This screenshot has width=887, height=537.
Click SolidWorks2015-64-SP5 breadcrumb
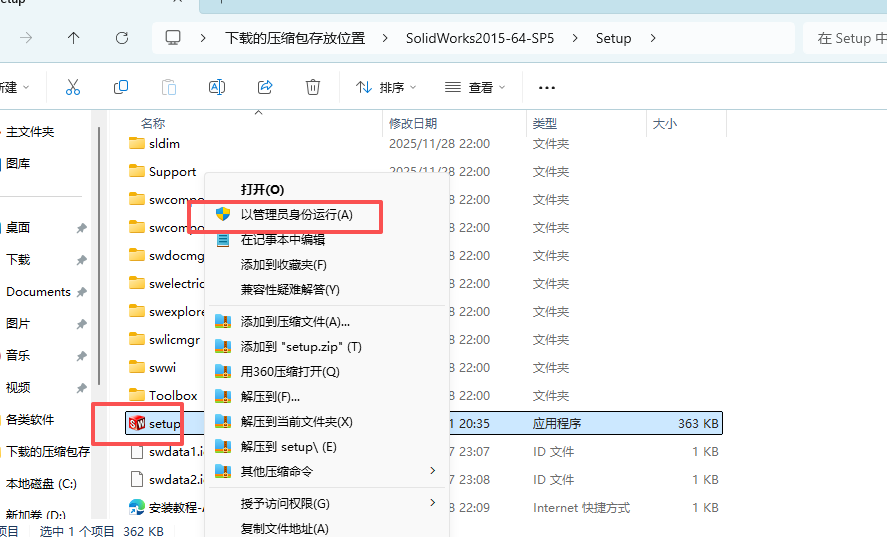(x=480, y=38)
